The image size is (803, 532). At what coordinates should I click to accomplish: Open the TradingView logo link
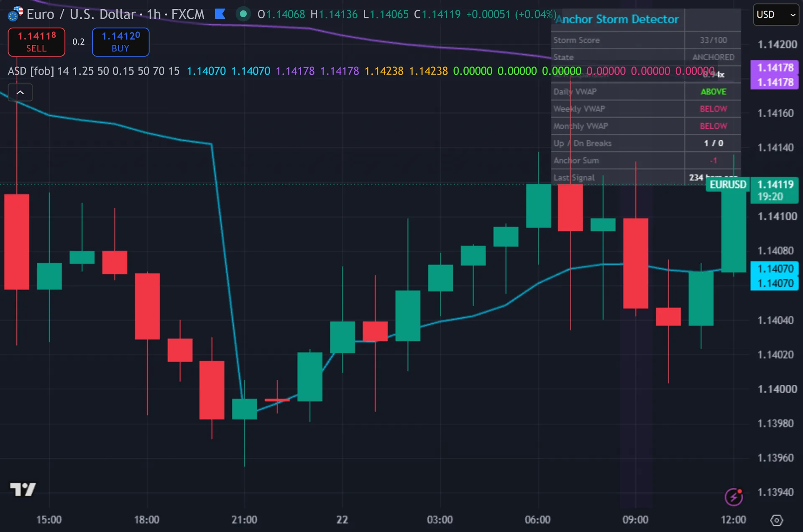pyautogui.click(x=23, y=489)
